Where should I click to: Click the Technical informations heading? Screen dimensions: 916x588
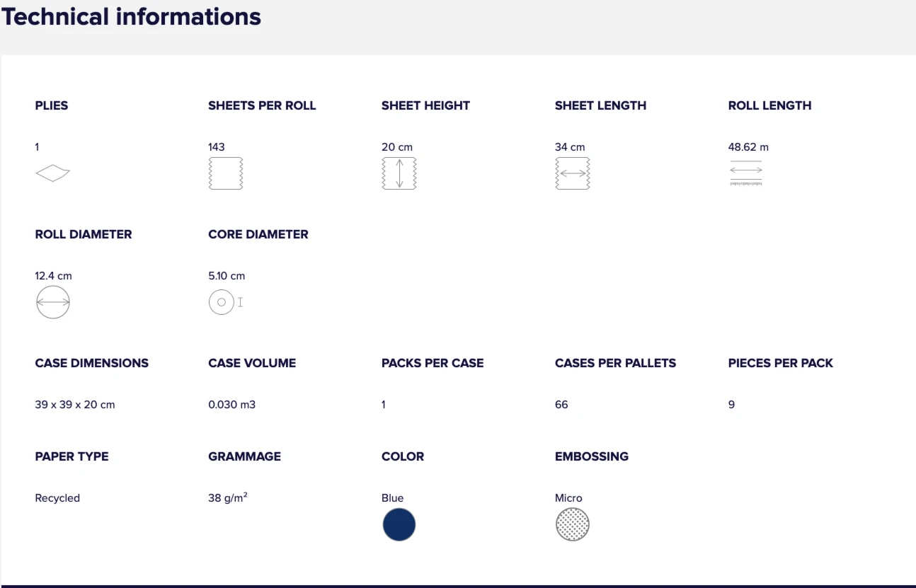[131, 16]
